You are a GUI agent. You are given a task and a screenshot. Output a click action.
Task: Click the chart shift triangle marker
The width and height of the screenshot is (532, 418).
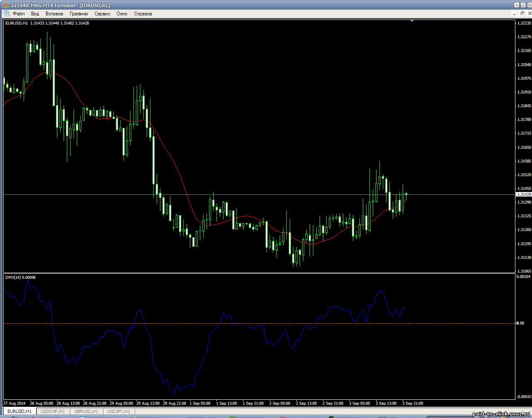(x=412, y=20)
